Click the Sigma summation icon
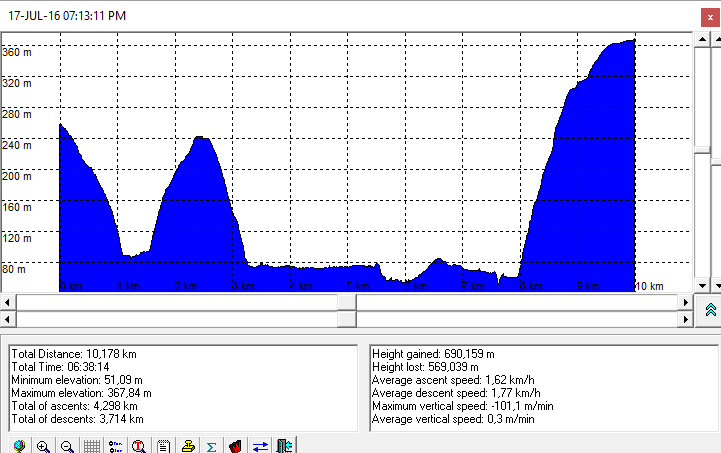This screenshot has width=721, height=453. 212,445
